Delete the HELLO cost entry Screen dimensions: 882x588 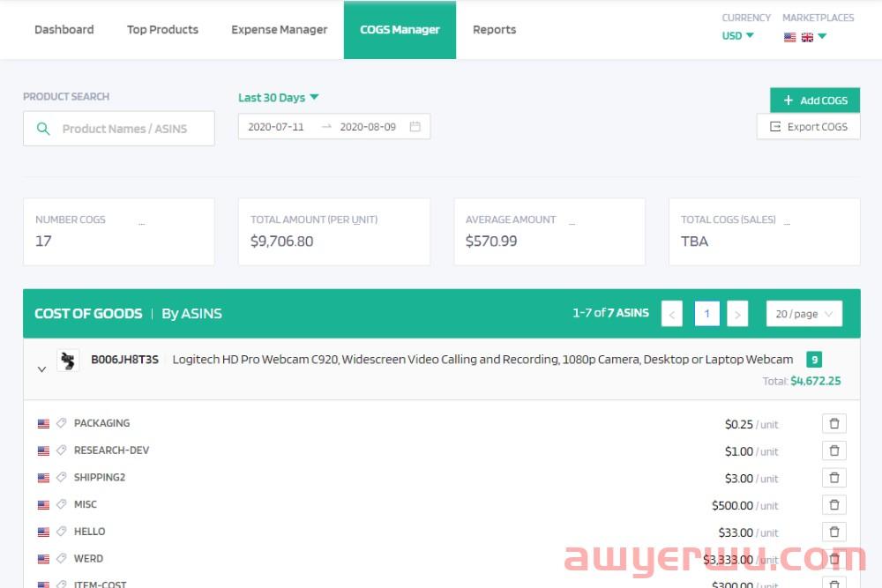pos(833,532)
